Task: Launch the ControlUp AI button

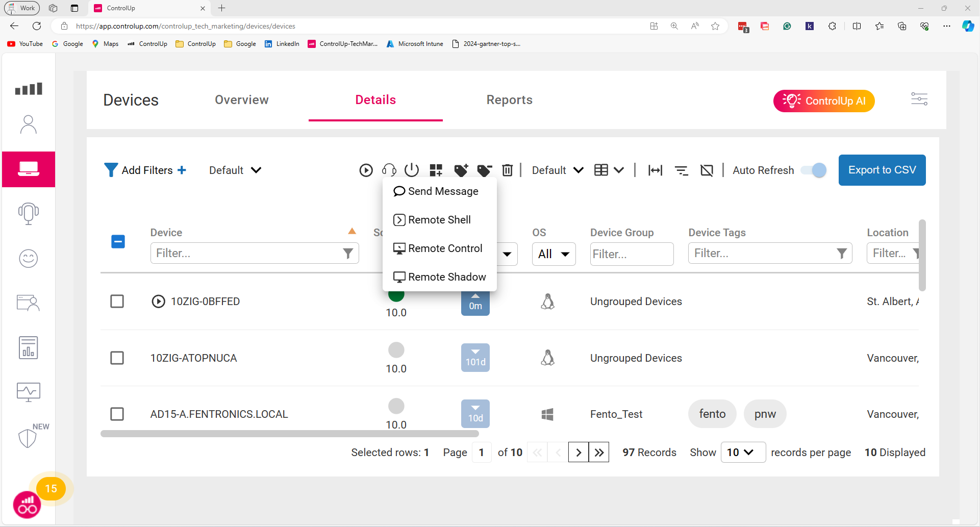Action: (x=823, y=101)
